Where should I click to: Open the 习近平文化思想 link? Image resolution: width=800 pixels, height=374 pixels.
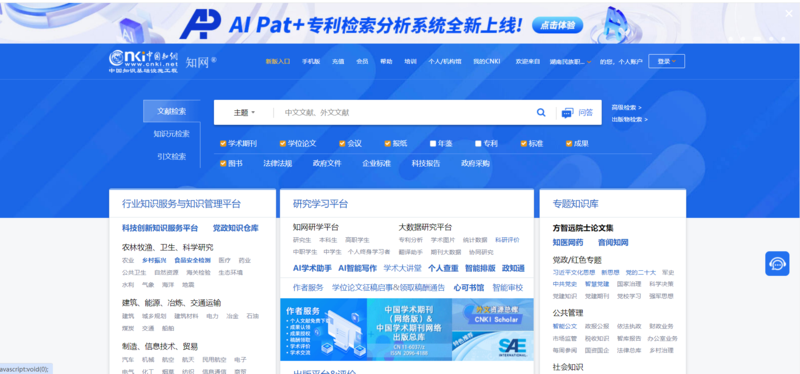(x=573, y=272)
